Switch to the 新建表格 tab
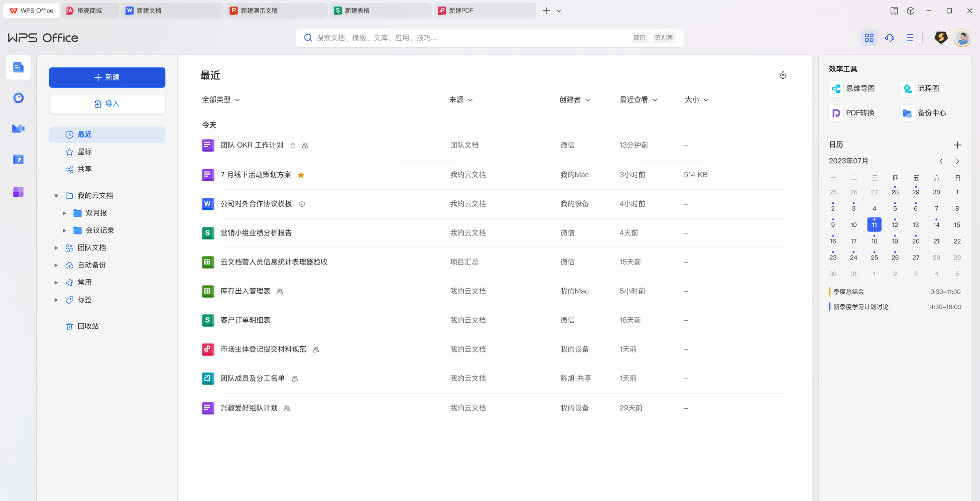Viewport: 980px width, 501px height. click(380, 10)
